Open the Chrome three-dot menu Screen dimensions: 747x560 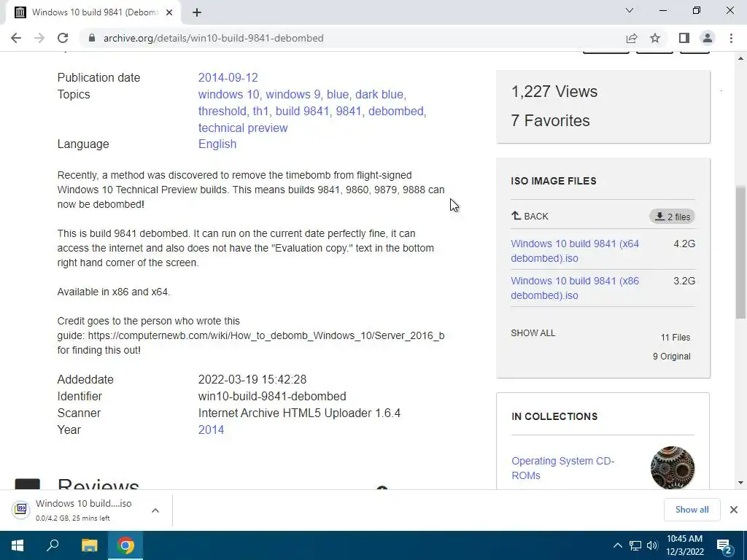point(731,38)
